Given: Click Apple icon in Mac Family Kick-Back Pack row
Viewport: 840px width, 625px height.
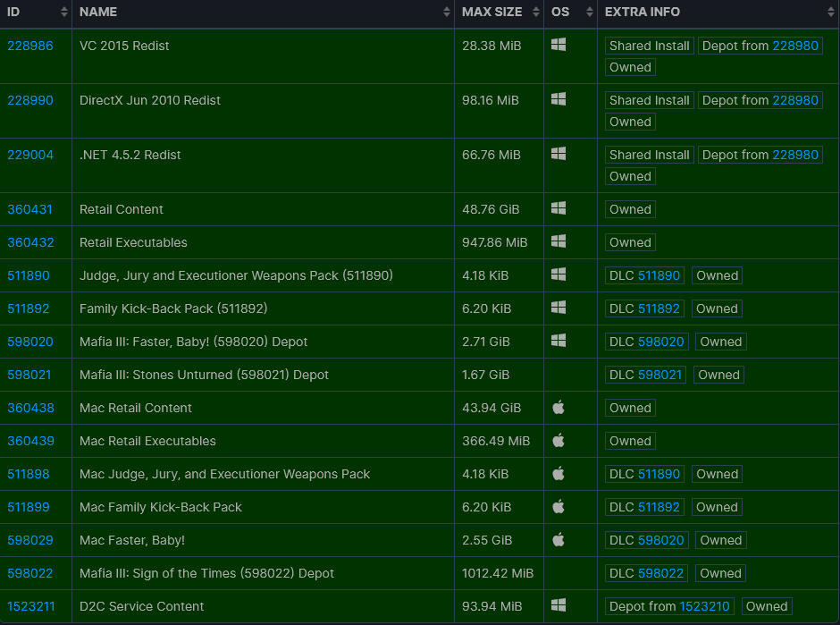Looking at the screenshot, I should [559, 507].
